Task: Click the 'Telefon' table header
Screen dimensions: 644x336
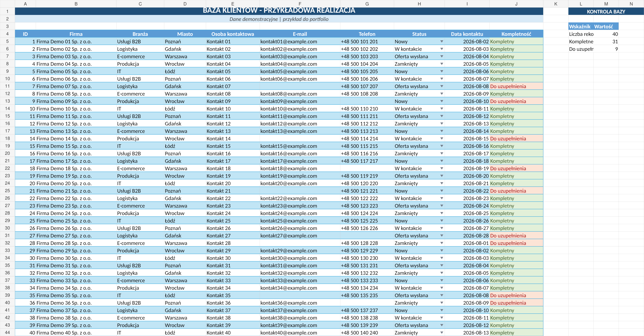Action: click(367, 34)
